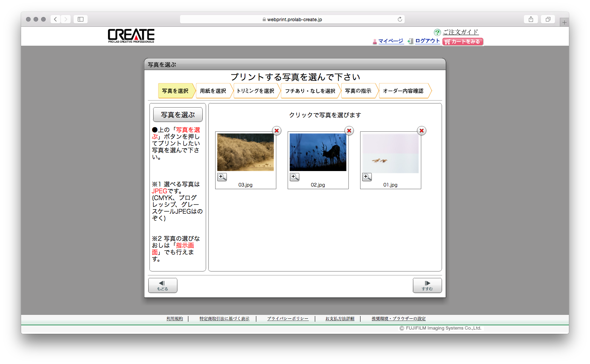The height and width of the screenshot is (364, 590).
Task: Open the フチあり・なしを選択 step tab
Action: (x=310, y=91)
